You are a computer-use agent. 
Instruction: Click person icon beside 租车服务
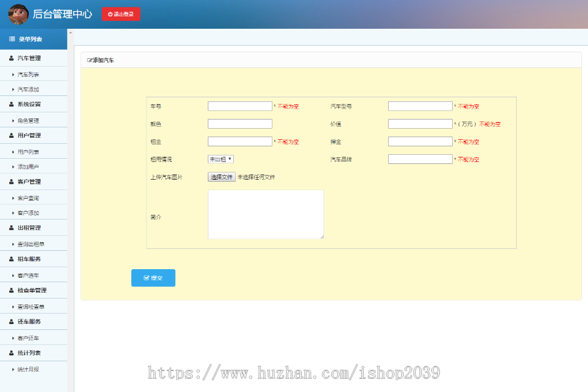tap(11, 259)
